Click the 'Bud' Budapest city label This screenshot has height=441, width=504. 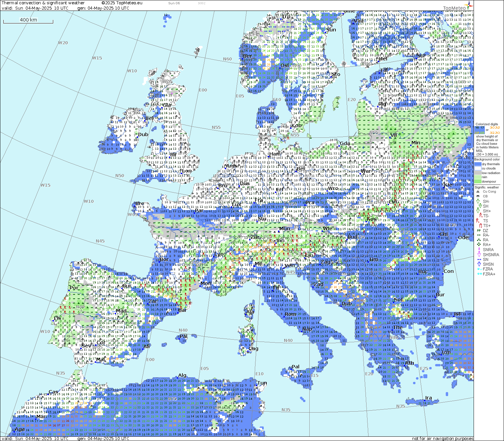tap(353, 237)
